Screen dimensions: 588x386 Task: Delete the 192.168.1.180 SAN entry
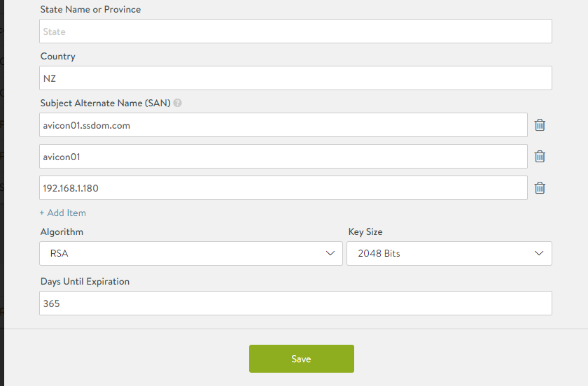540,187
